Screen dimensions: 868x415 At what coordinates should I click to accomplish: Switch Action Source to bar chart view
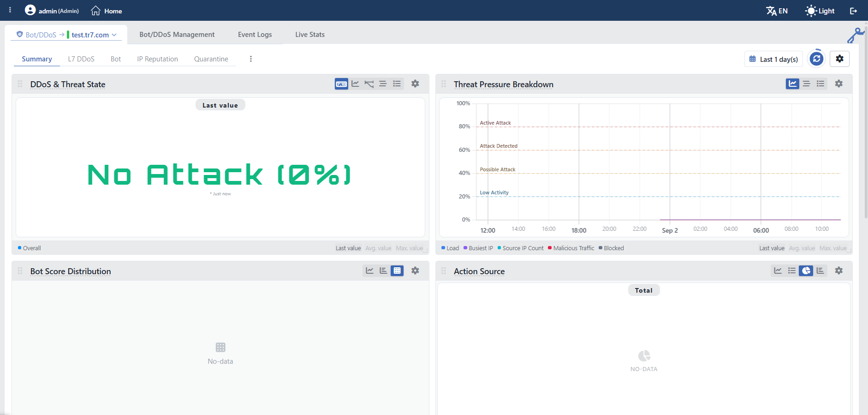coord(820,271)
